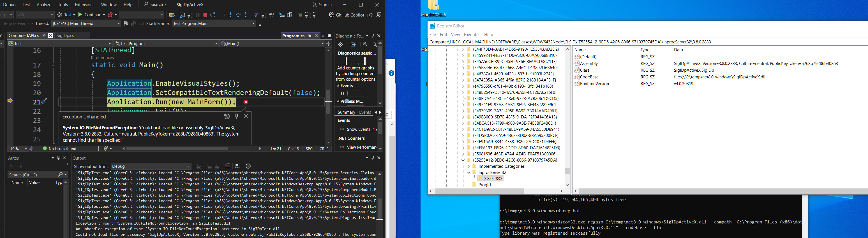
Task: Collapse the Main method at line 17
Action: 54,65
